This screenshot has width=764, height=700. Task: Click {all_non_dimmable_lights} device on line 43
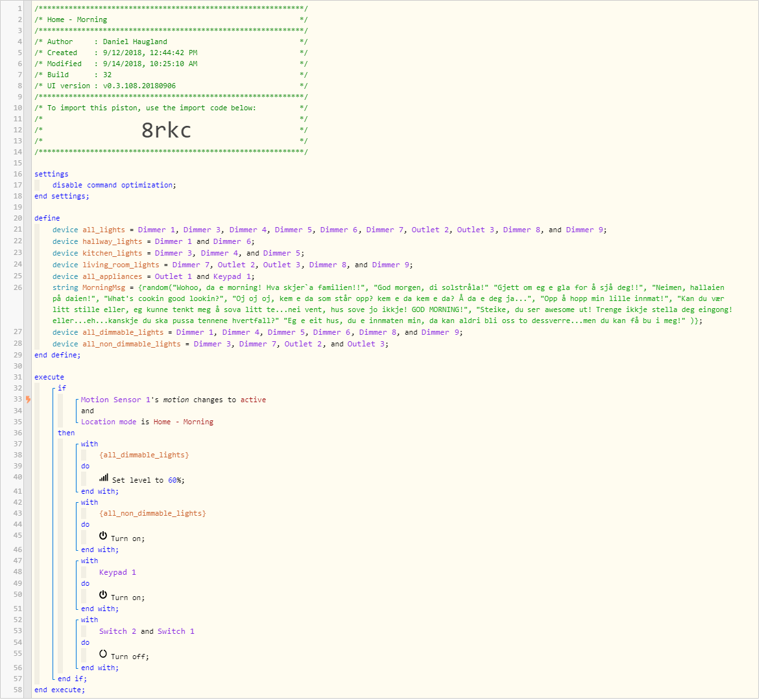[152, 514]
